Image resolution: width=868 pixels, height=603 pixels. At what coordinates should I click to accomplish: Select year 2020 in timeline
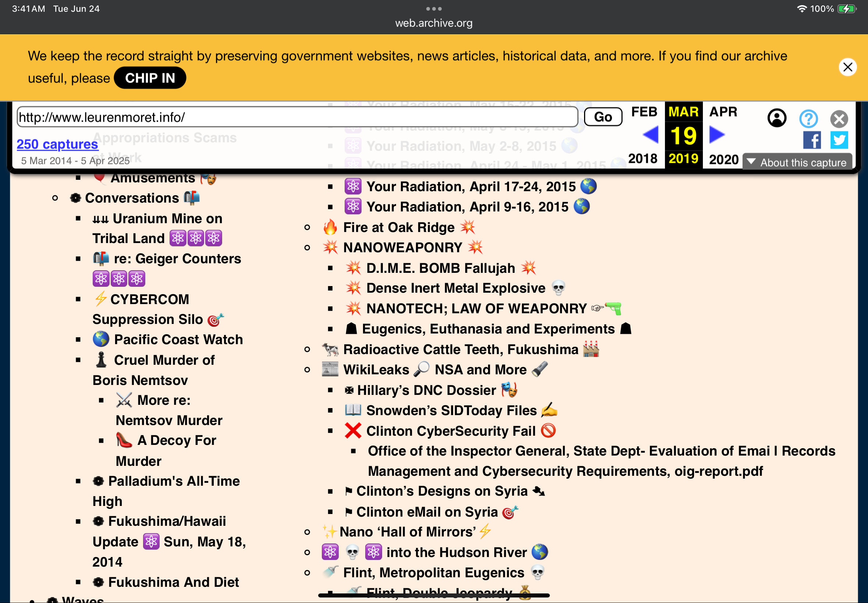(723, 160)
